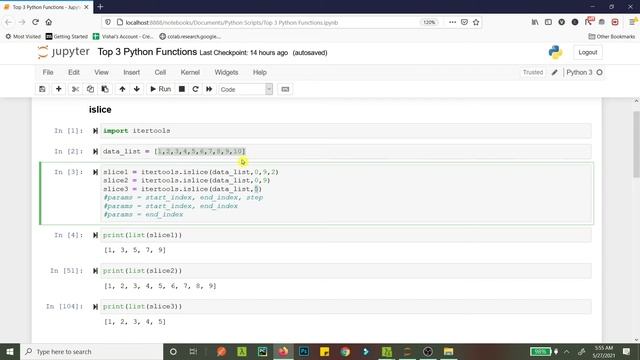Save page to Pocket icon
This screenshot has width=640, height=360.
tap(464, 22)
